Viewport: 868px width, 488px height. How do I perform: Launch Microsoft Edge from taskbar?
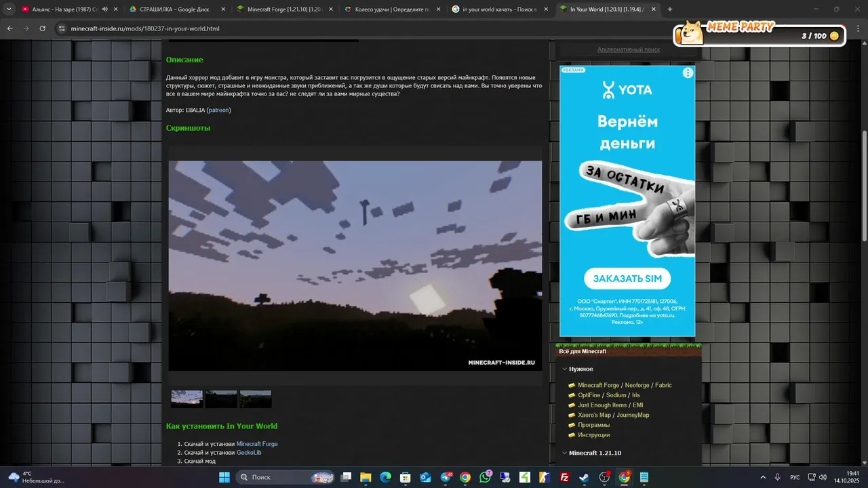click(x=385, y=477)
